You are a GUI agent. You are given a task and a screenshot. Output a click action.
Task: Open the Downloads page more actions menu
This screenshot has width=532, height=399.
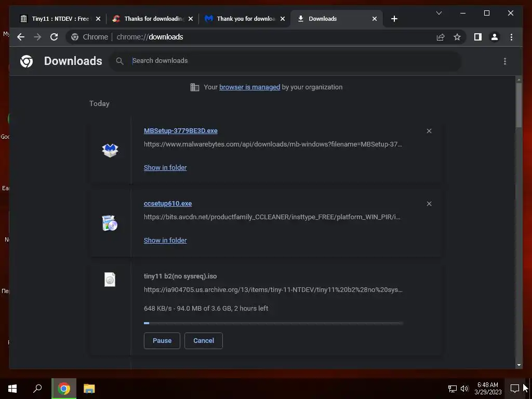(x=505, y=61)
